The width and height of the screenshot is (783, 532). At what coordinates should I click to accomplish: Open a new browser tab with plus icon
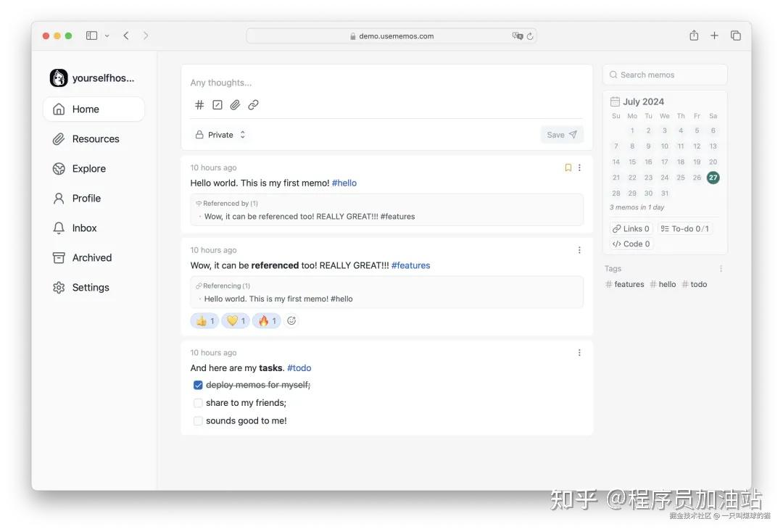coord(714,36)
